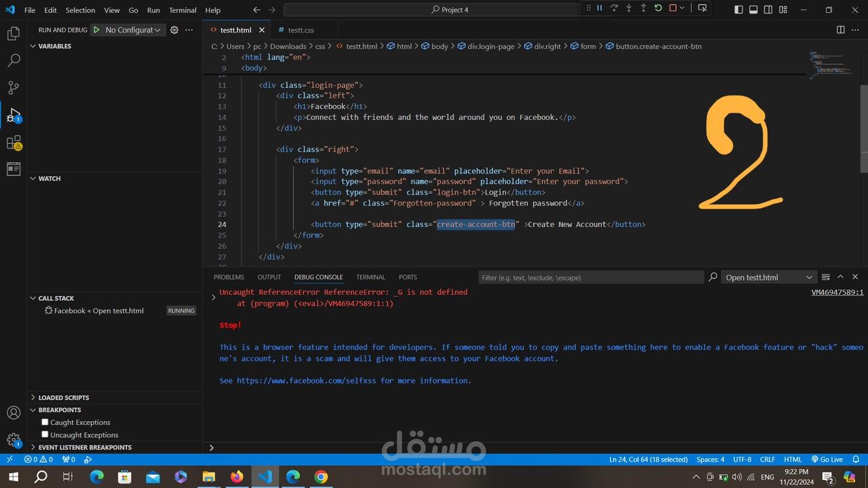868x488 pixels.
Task: Open Google Chrome from the Windows taskbar
Action: coord(321,476)
